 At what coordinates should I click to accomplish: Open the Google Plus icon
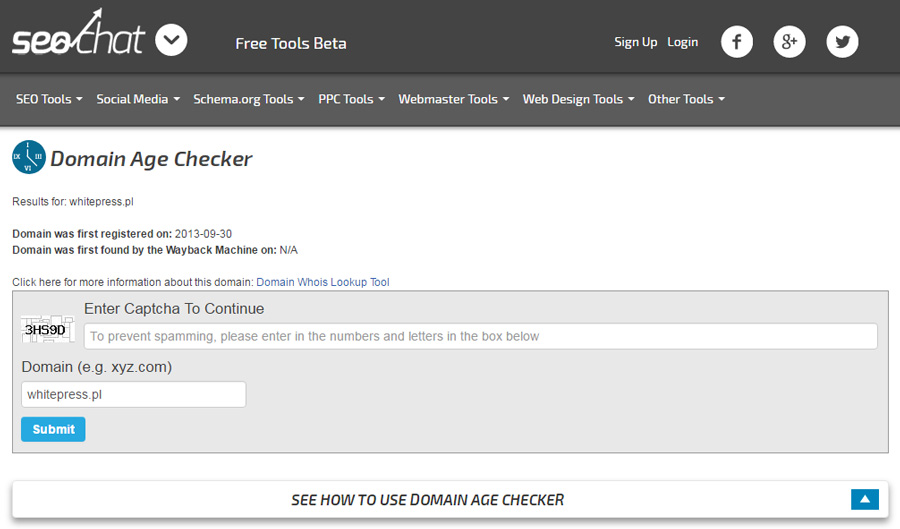tap(789, 42)
